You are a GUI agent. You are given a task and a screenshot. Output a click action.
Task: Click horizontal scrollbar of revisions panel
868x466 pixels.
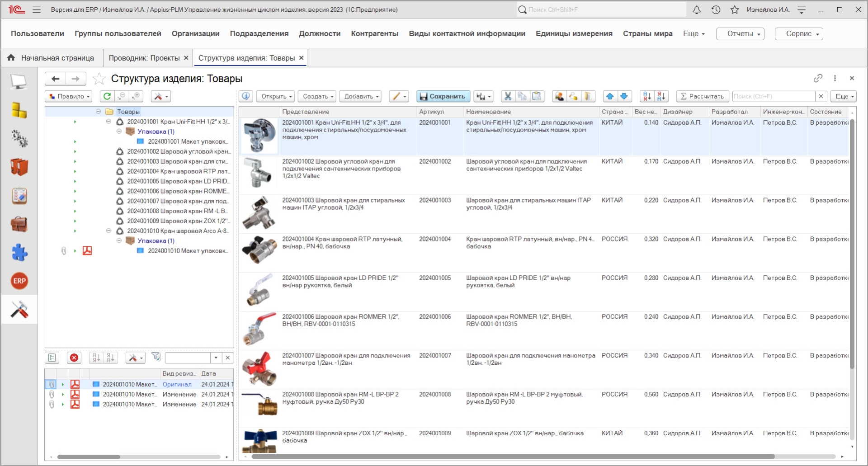tap(89, 457)
